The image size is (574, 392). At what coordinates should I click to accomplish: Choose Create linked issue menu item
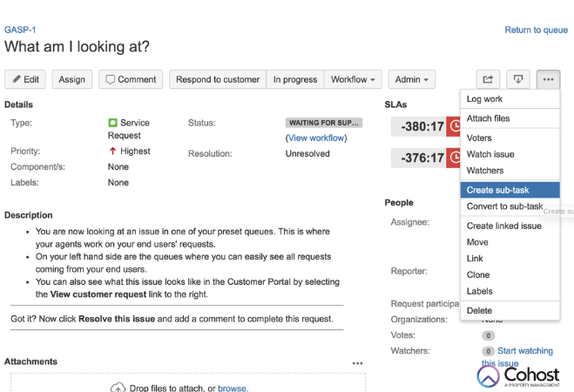510,226
